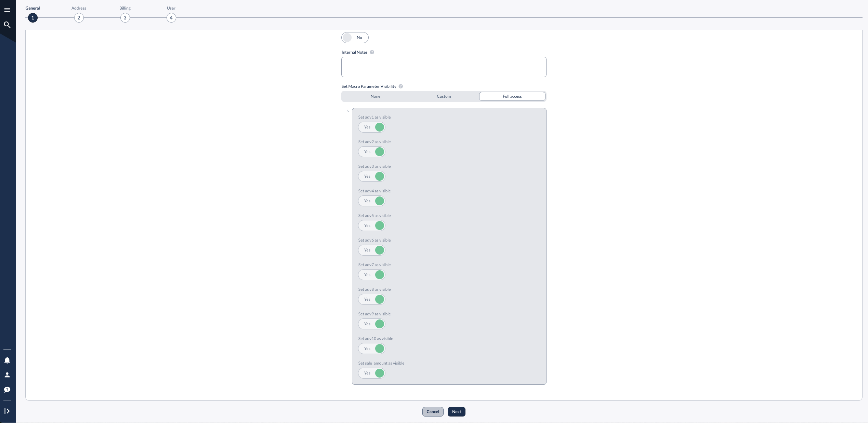This screenshot has height=423, width=868.
Task: Open user profile icon in sidebar
Action: click(7, 375)
